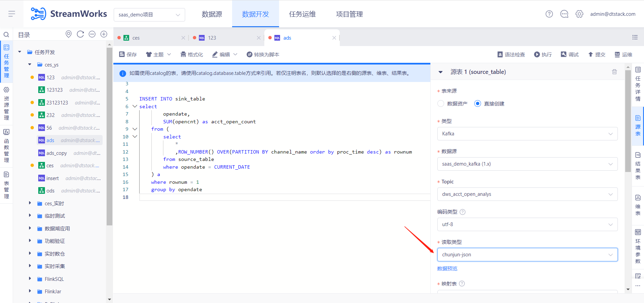The image size is (644, 303).
Task: Open the Topic dws_acct_open_analys dropdown
Action: pyautogui.click(x=527, y=194)
